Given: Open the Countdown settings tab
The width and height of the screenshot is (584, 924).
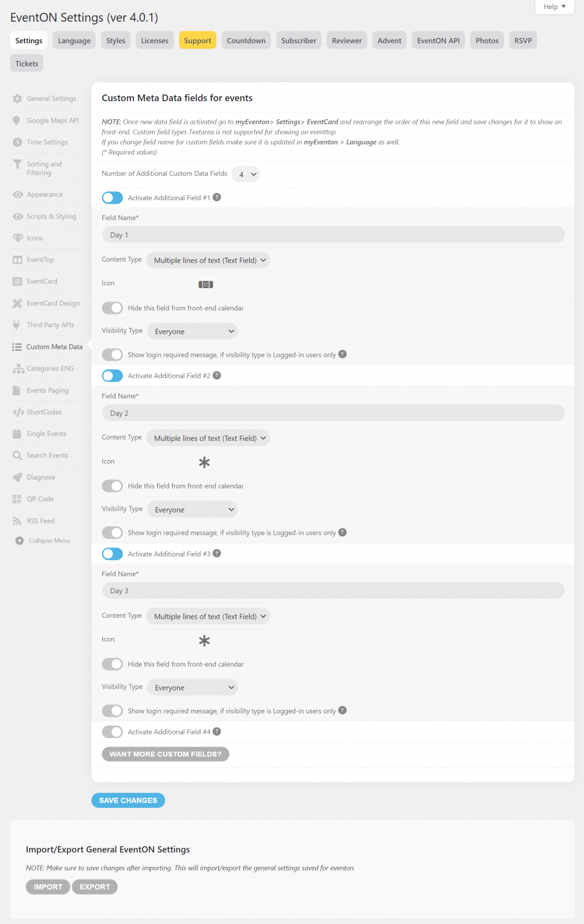Looking at the screenshot, I should [x=246, y=40].
